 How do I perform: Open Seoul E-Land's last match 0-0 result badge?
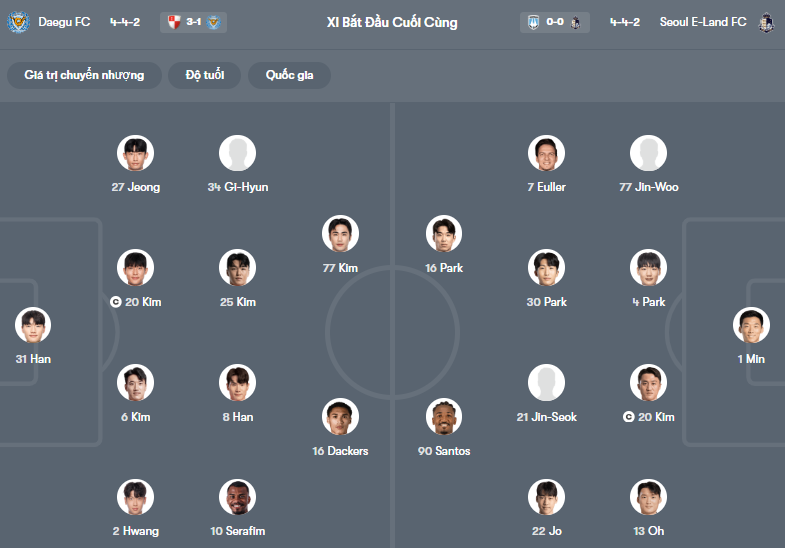[554, 22]
